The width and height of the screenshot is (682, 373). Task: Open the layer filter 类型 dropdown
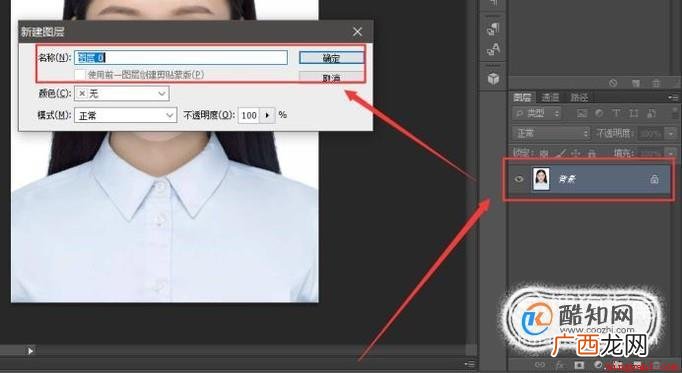point(537,114)
